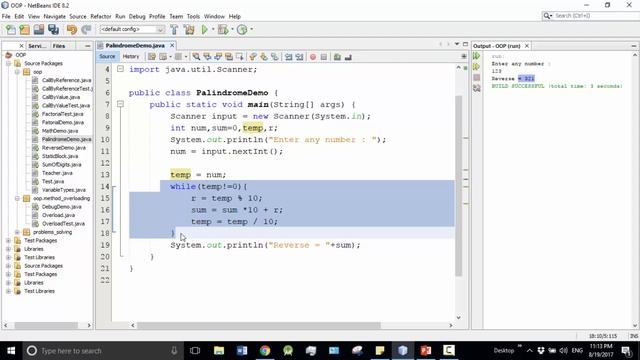Click the editor horizontal scrollbar
The image size is (640, 360).
(x=259, y=325)
